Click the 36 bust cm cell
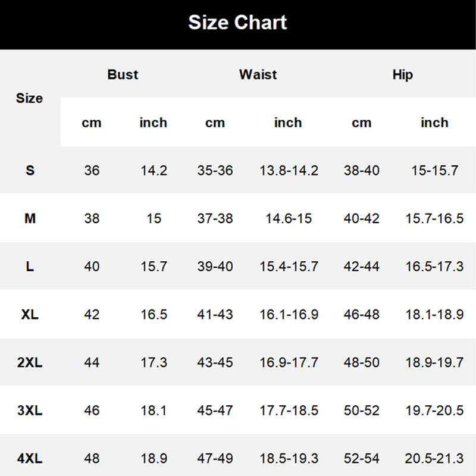This screenshot has height=476, width=476. point(92,171)
